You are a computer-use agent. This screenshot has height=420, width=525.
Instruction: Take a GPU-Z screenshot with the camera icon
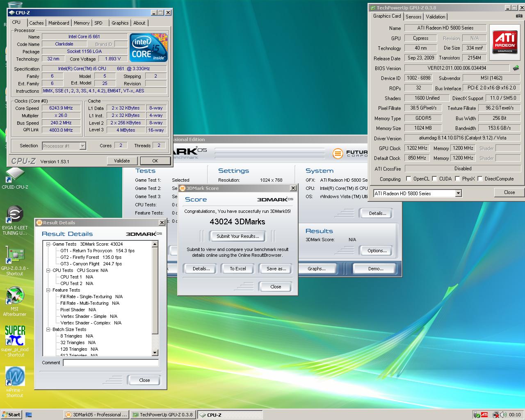(519, 16)
